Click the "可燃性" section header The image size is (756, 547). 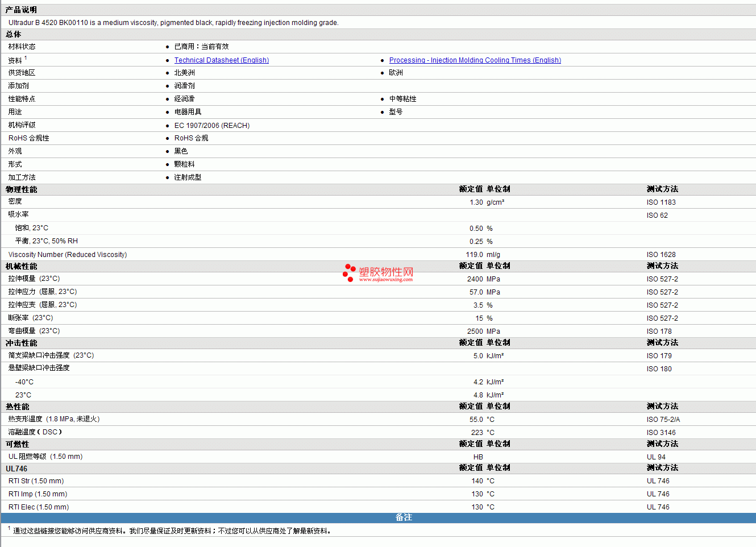pos(18,445)
